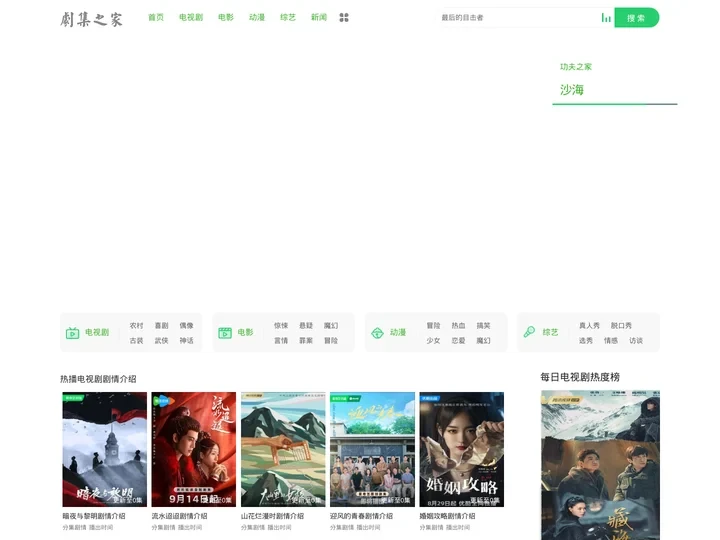Open 综艺 in top navigation bar
720x540 pixels.
[288, 17]
